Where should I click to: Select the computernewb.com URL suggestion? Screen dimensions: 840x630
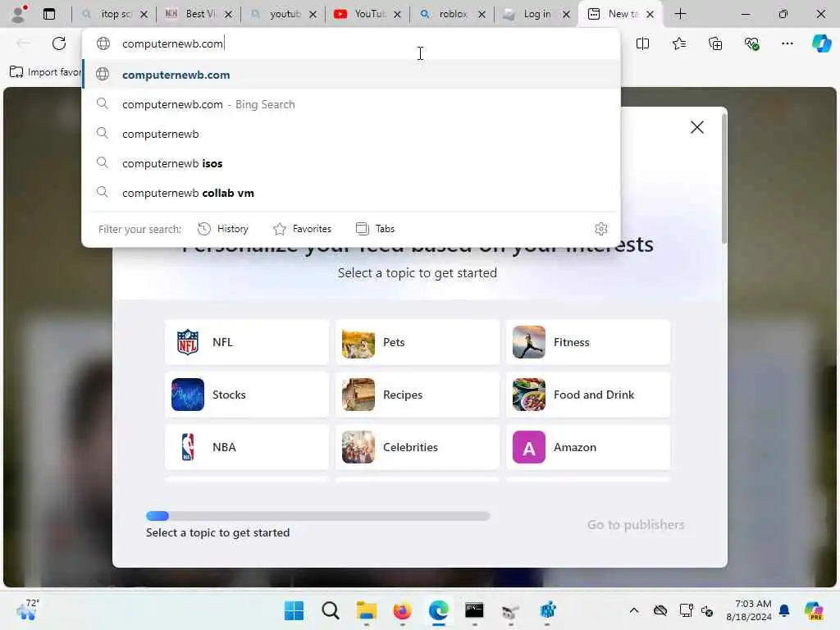click(x=351, y=75)
